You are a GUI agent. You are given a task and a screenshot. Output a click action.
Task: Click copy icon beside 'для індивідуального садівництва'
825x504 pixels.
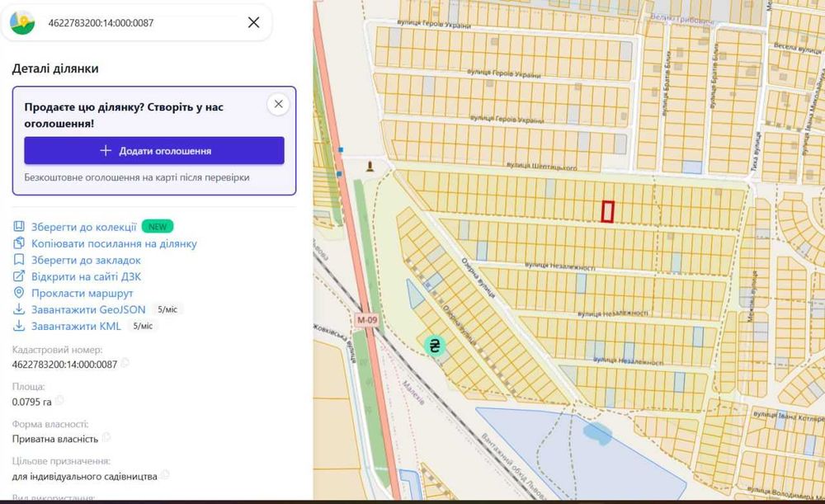pos(165,474)
